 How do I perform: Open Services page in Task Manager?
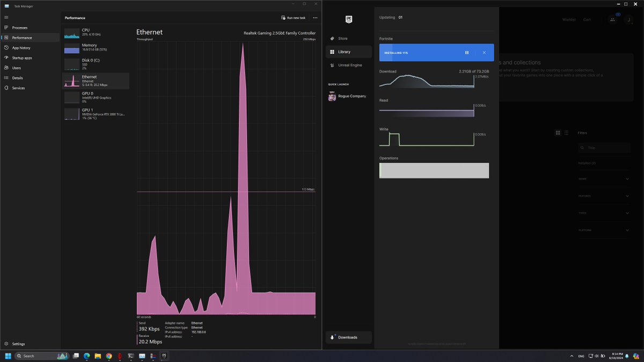[x=30, y=88]
